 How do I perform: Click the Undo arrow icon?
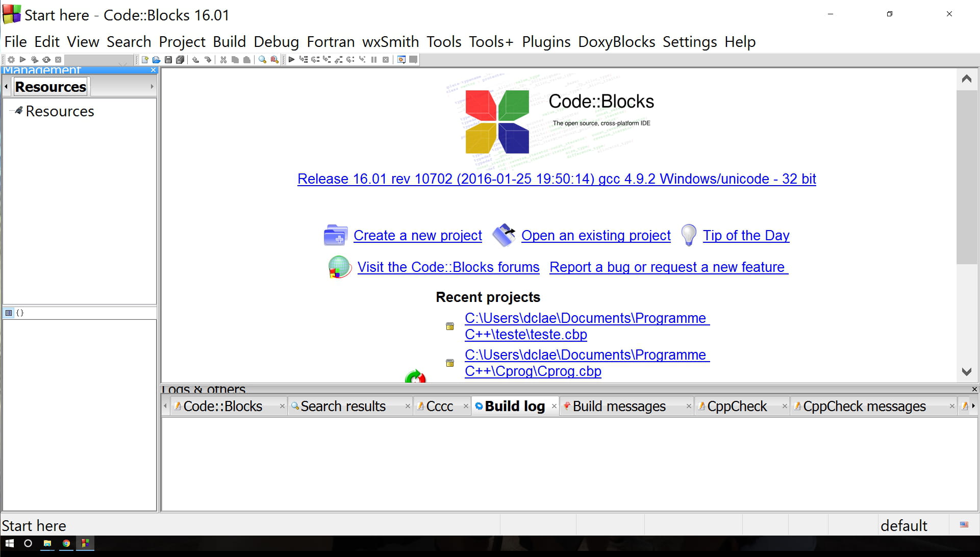[x=195, y=60]
